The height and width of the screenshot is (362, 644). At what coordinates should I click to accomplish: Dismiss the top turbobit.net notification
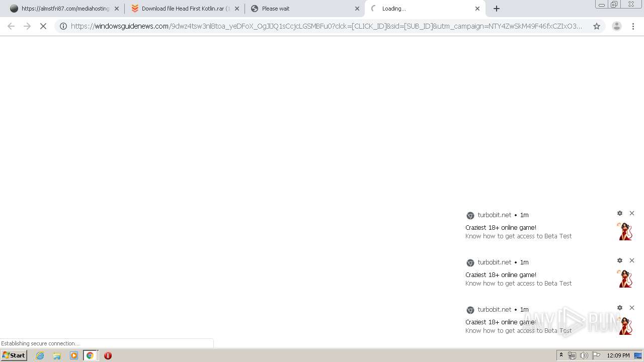pos(632,213)
